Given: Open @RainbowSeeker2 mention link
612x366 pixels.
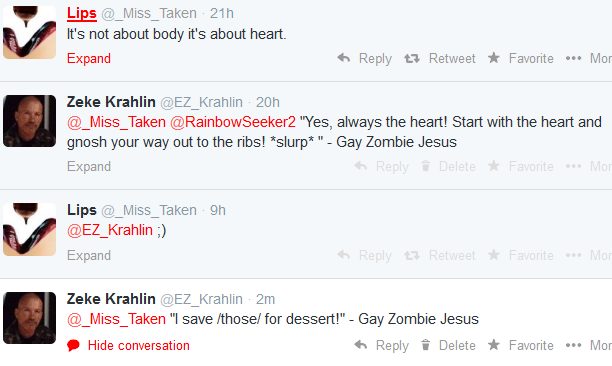Looking at the screenshot, I should (233, 122).
